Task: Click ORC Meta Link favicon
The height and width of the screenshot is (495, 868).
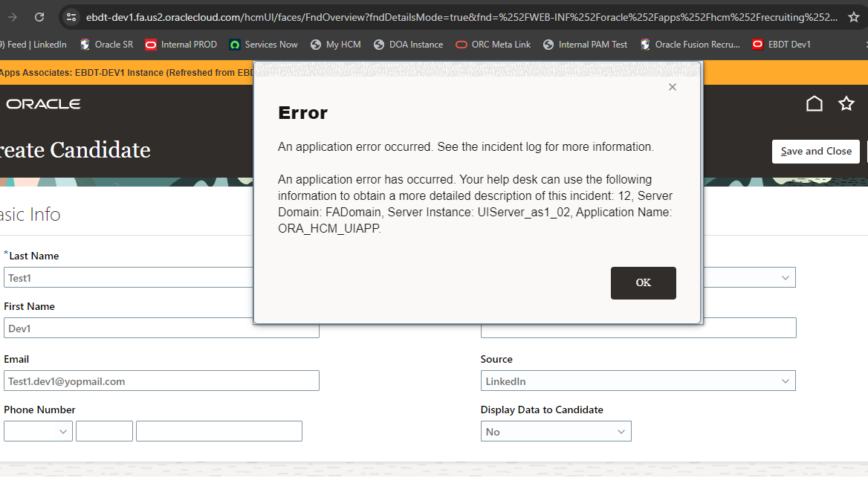Action: (461, 45)
